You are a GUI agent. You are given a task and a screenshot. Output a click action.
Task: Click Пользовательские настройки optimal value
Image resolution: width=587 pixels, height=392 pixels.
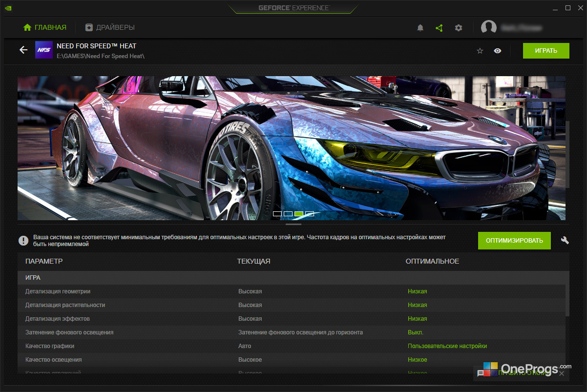(447, 346)
